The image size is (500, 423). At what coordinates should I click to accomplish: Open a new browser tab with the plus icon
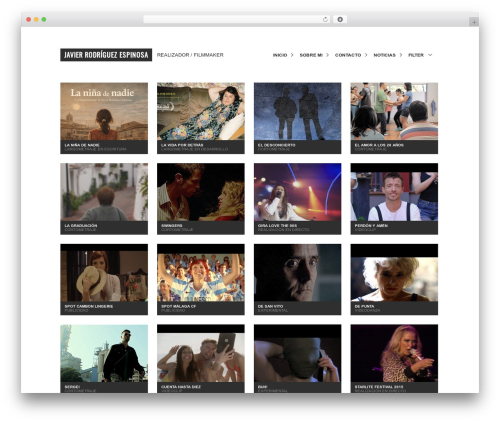tap(474, 22)
